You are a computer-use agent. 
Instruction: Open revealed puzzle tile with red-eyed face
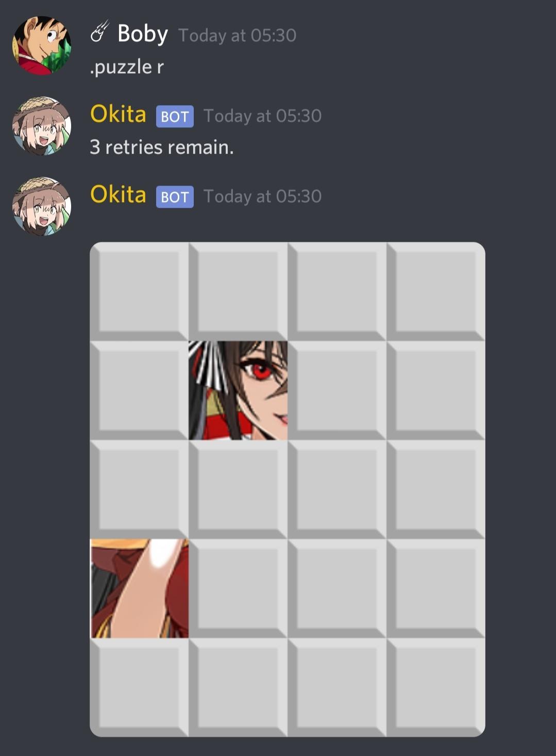pyautogui.click(x=238, y=390)
